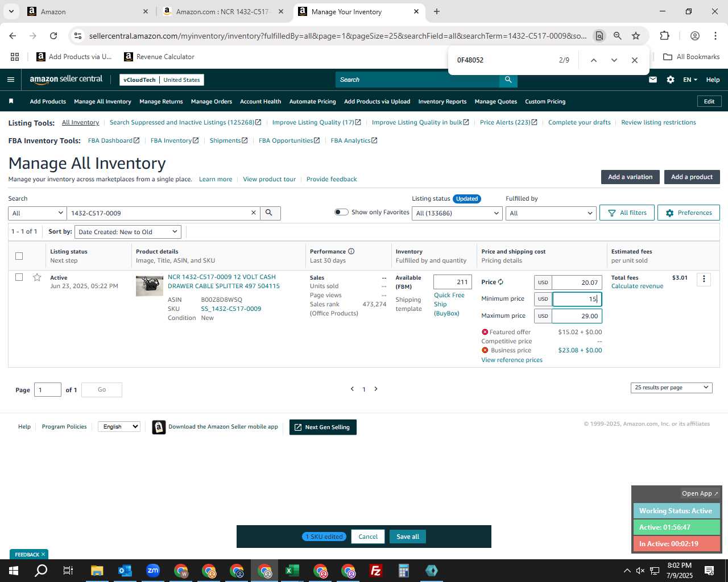Open Excel from the taskbar
This screenshot has height=582, width=728.
click(x=292, y=571)
